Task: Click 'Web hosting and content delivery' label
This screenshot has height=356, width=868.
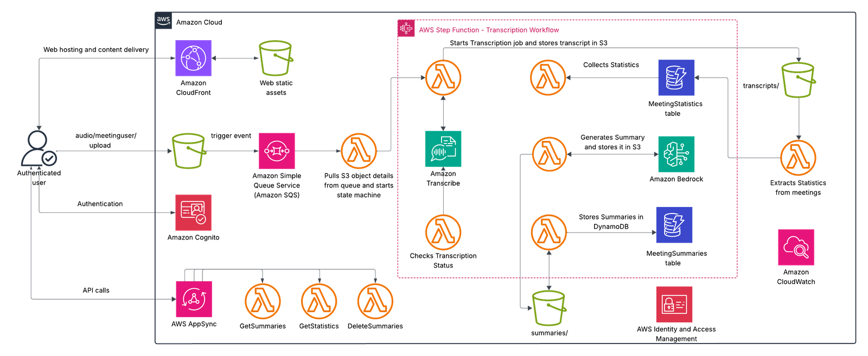Action: 96,49
